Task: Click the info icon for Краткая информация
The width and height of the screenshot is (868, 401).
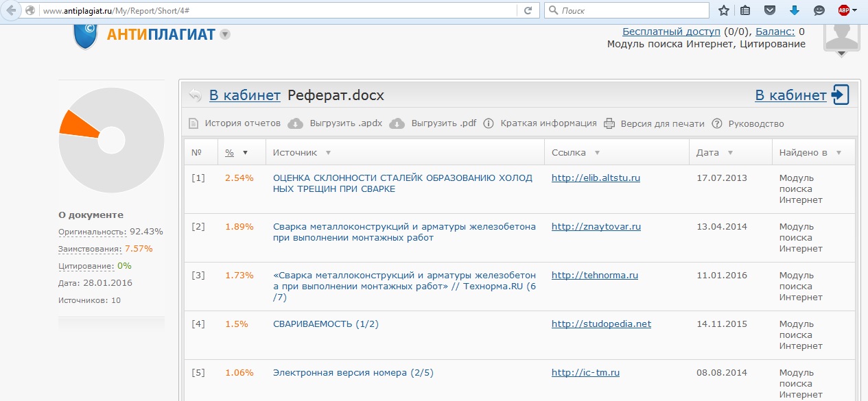Action: point(489,123)
